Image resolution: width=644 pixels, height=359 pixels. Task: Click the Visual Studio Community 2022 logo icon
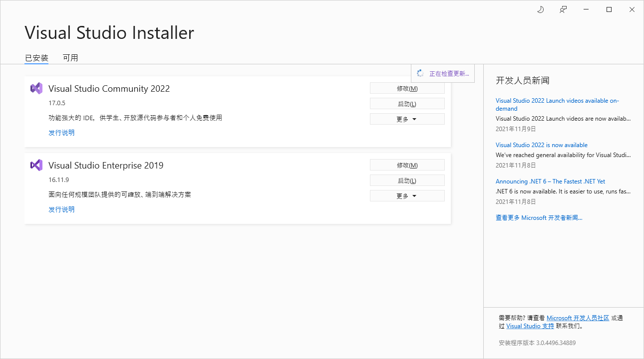click(36, 88)
